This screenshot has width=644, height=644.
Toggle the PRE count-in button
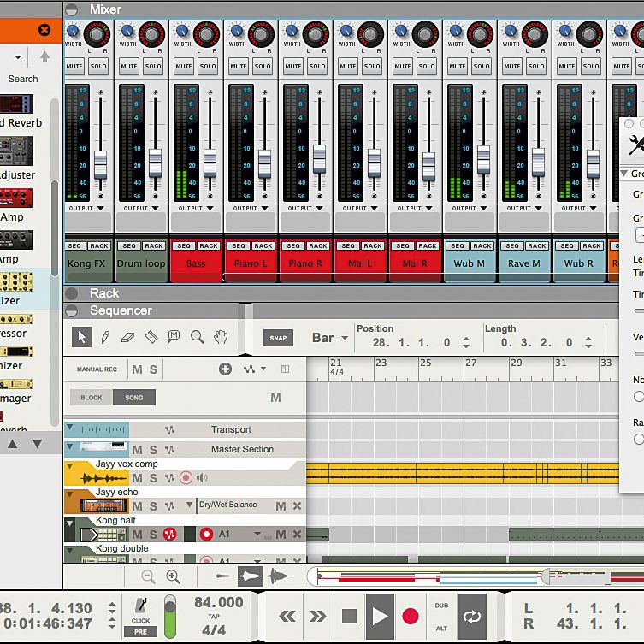point(140,632)
